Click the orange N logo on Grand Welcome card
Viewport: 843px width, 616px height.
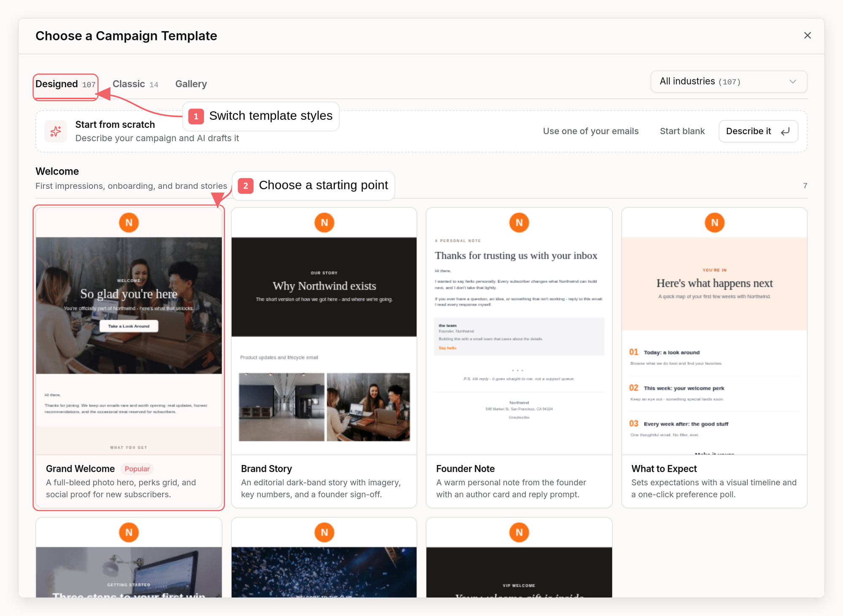(129, 223)
